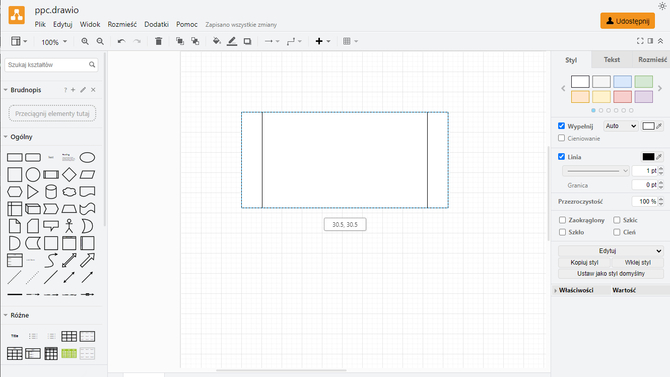Close the Brudnopis section

[x=93, y=90]
